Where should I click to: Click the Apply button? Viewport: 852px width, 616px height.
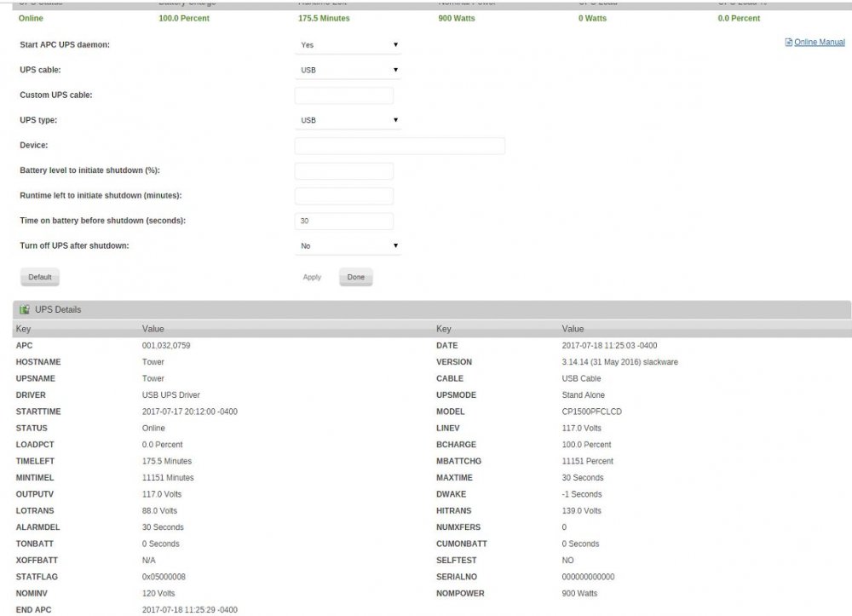pos(312,277)
